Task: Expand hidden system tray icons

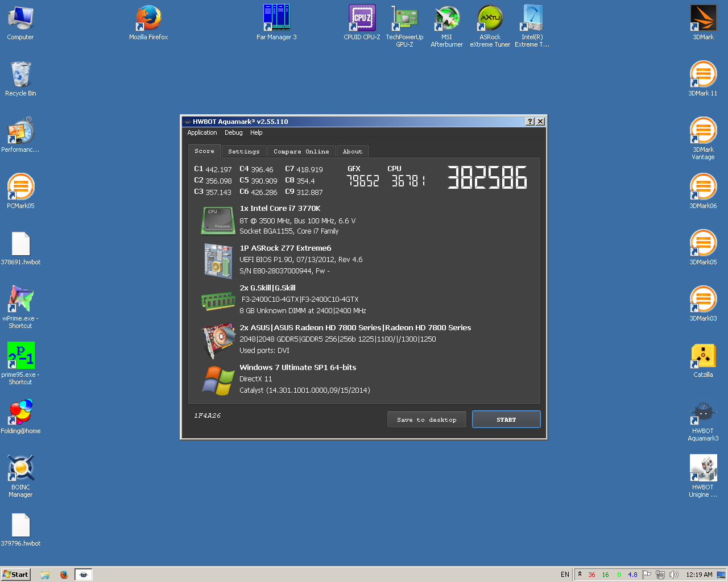Action: pyautogui.click(x=580, y=574)
